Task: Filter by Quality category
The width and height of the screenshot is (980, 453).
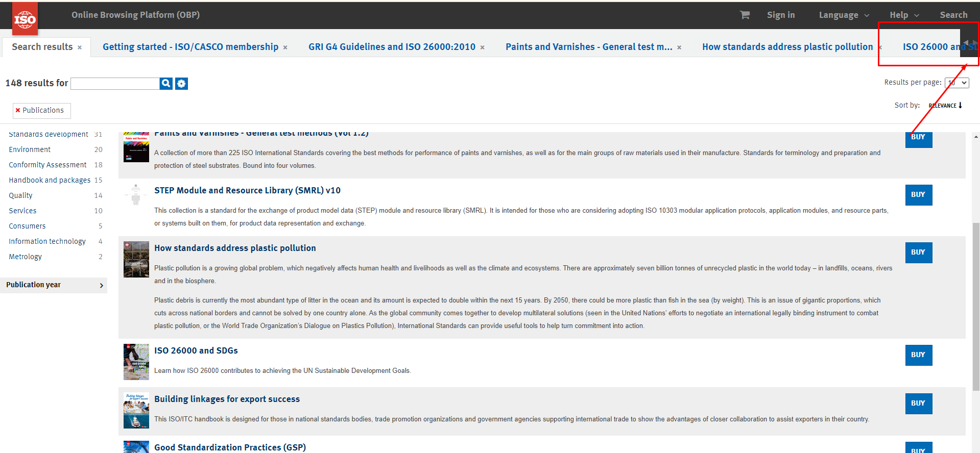Action: point(20,195)
